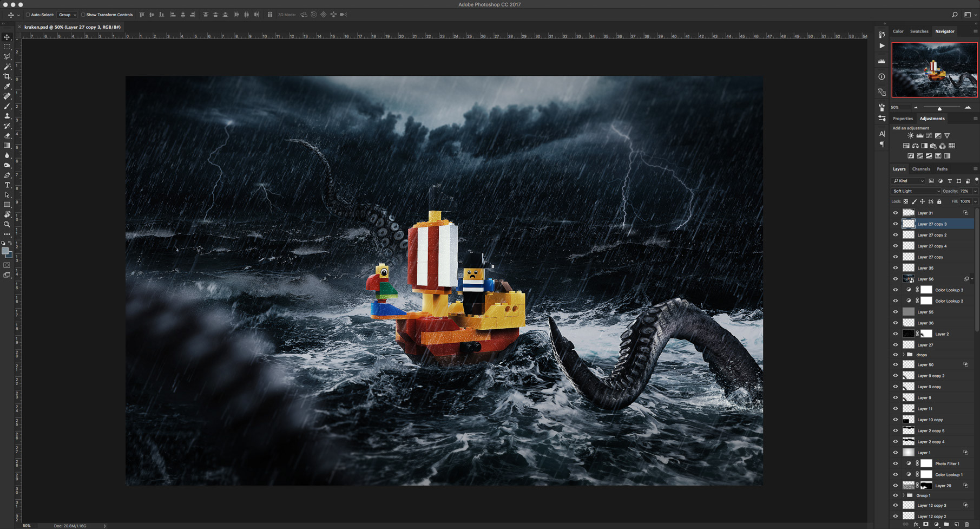
Task: Select the Blur tool
Action: (x=7, y=155)
